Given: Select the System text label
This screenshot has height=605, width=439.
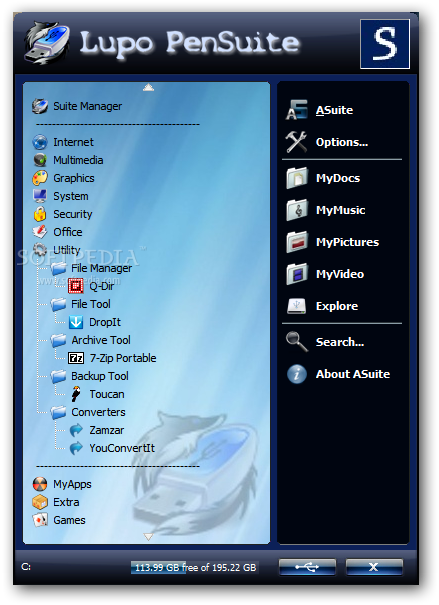Looking at the screenshot, I should coord(71,196).
